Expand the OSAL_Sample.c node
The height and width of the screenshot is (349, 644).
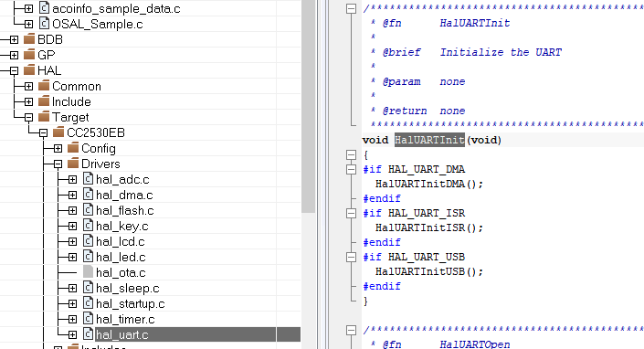coord(28,24)
